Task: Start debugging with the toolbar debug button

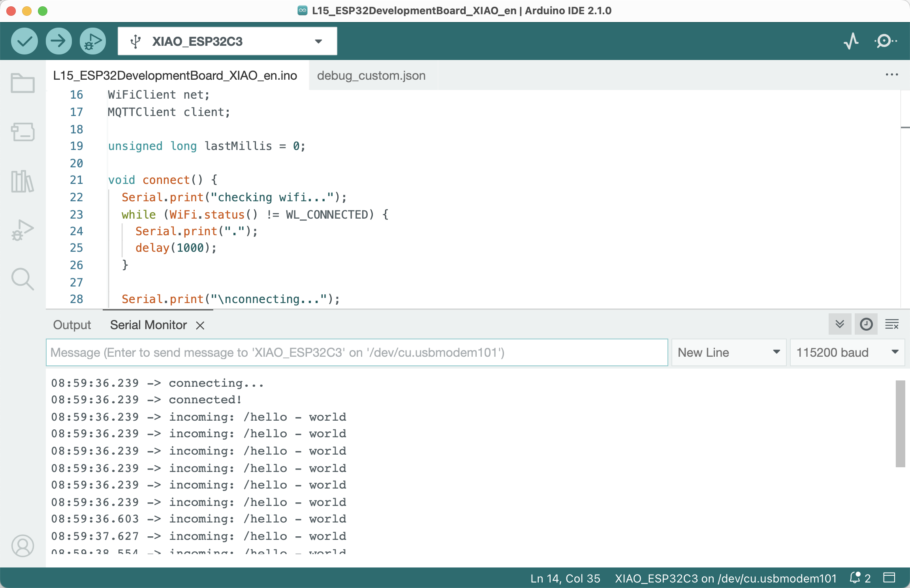Action: 93,41
